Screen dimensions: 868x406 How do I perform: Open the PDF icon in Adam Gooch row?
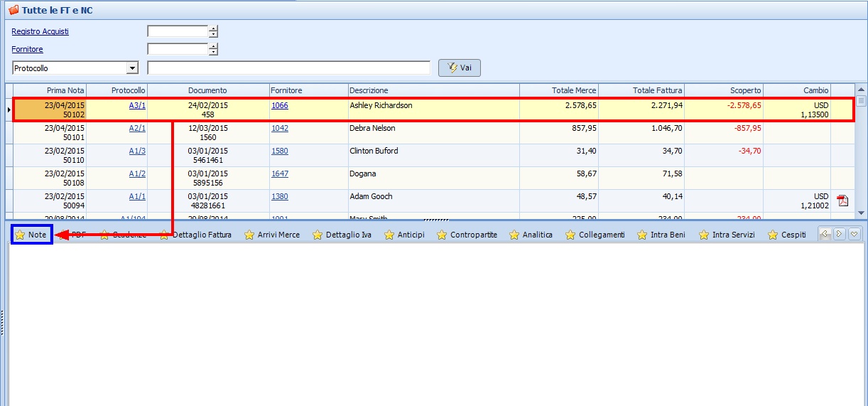(842, 201)
